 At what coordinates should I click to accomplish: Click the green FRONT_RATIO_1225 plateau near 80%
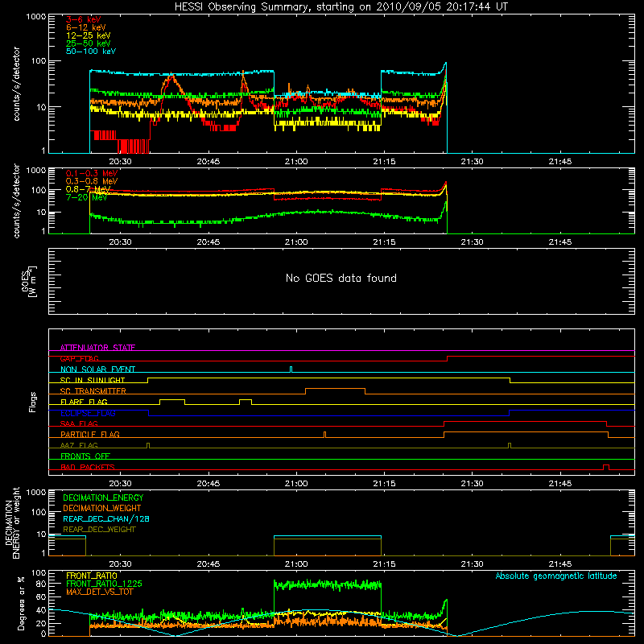(x=328, y=584)
